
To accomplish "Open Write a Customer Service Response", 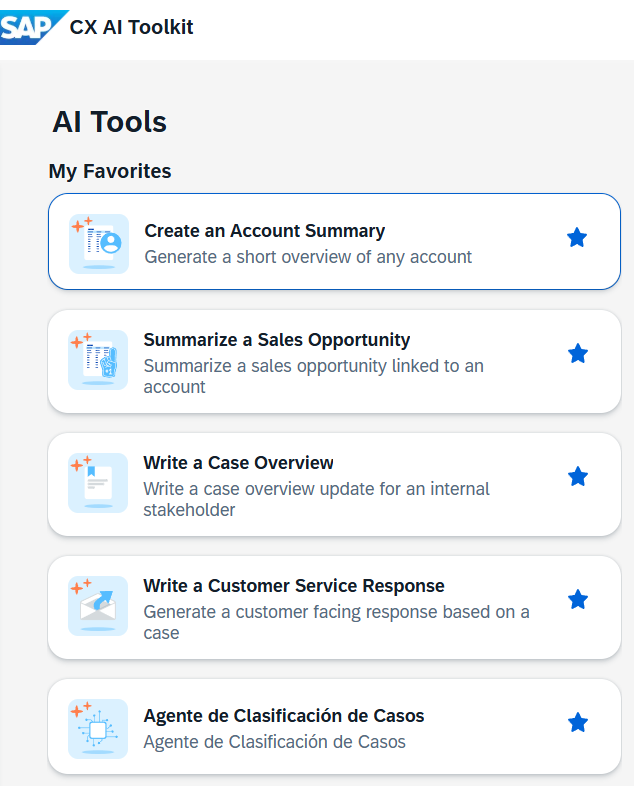I will (x=293, y=586).
